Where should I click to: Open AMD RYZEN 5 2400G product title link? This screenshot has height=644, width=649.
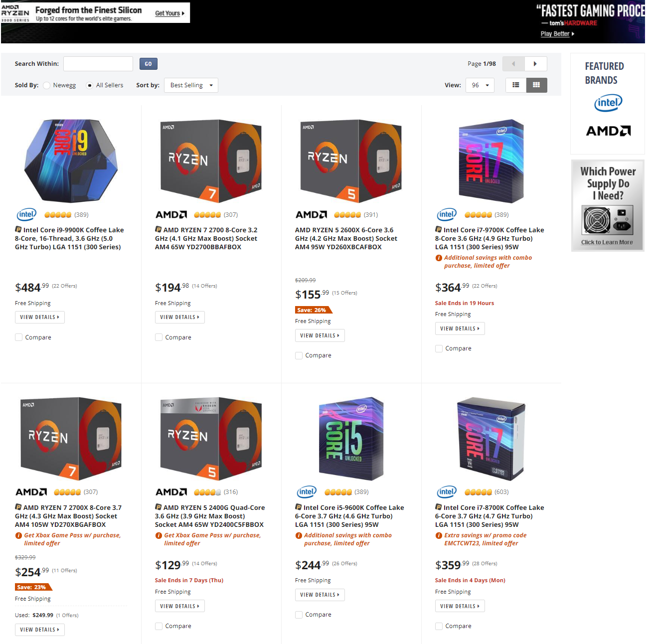(210, 516)
